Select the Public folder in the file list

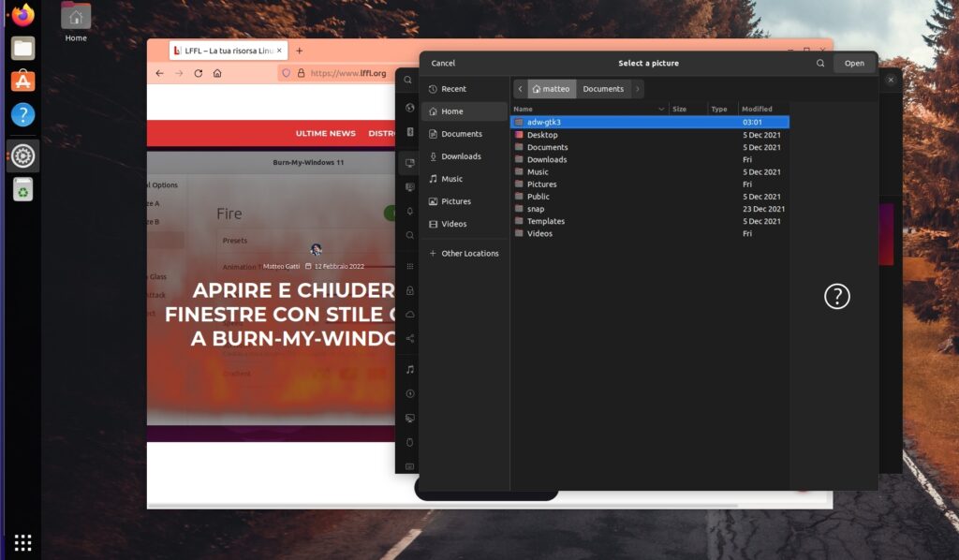coord(650,197)
